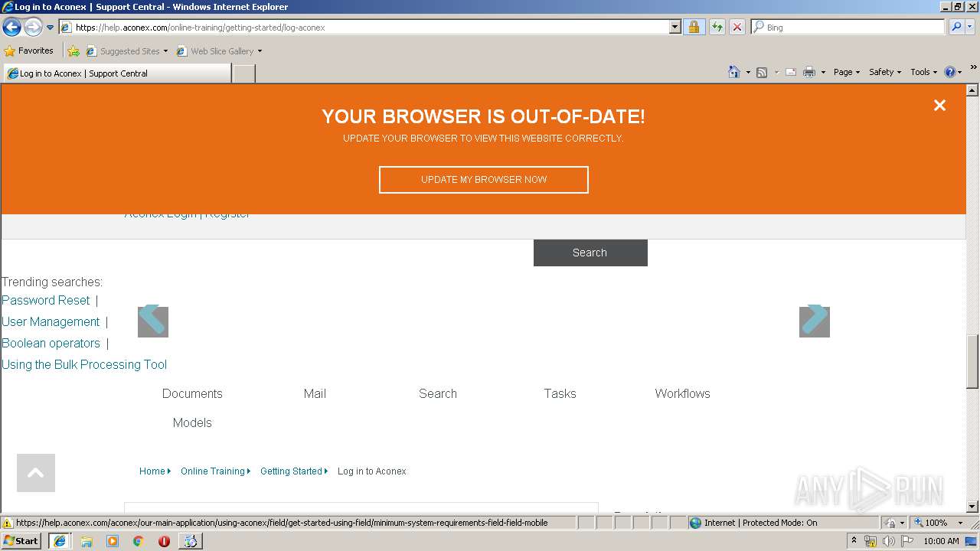Image resolution: width=980 pixels, height=551 pixels.
Task: Dismiss the out-of-date browser banner
Action: (939, 106)
